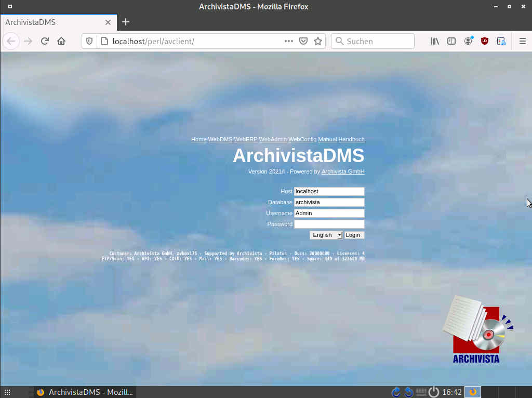
Task: Click the blue extension icon beside uBlock
Action: click(501, 41)
